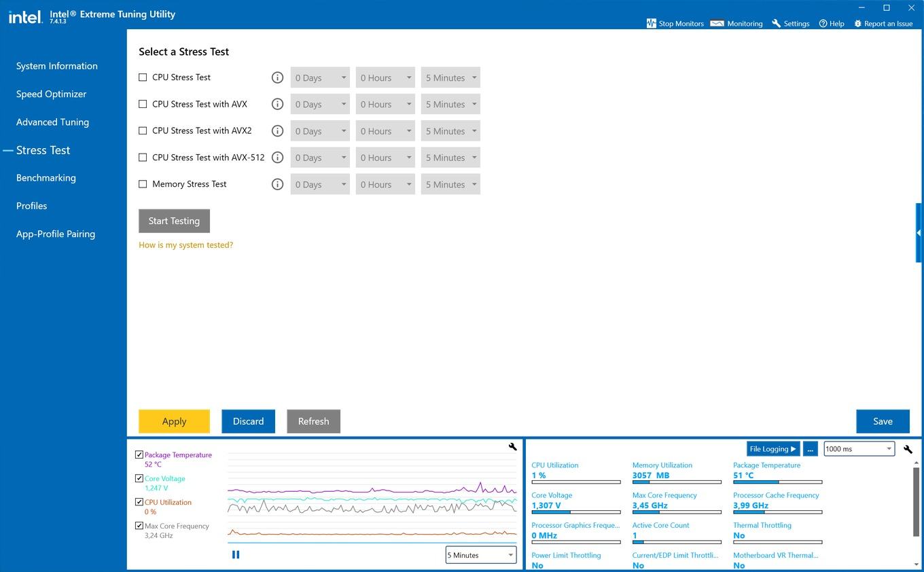924x572 pixels.
Task: Open Hours dropdown for AVX-512 stress test
Action: pos(385,157)
